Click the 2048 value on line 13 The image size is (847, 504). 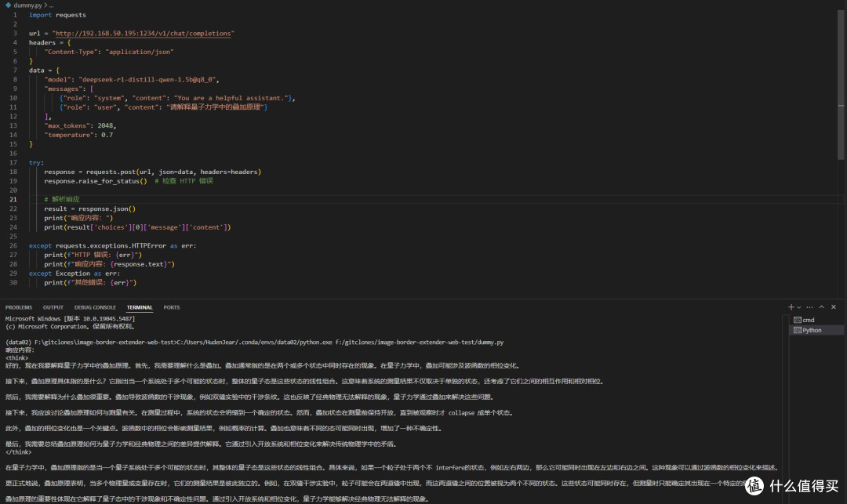click(105, 125)
